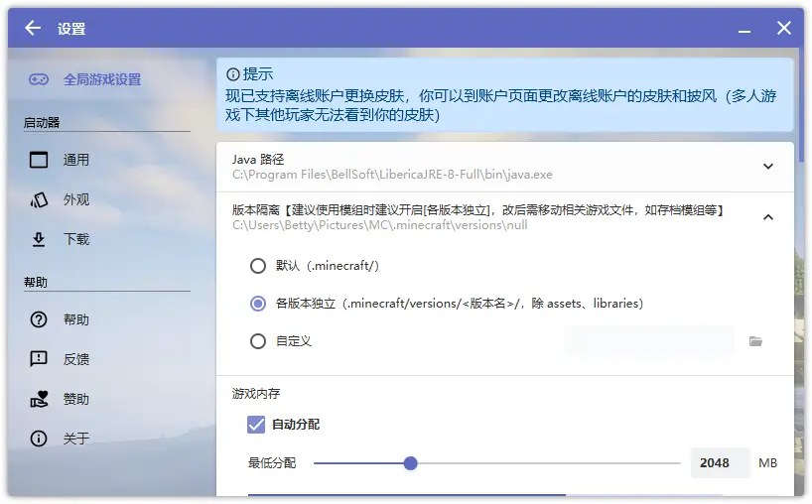This screenshot has width=812, height=504.
Task: Click the Download (下载) arrow icon
Action: click(39, 239)
